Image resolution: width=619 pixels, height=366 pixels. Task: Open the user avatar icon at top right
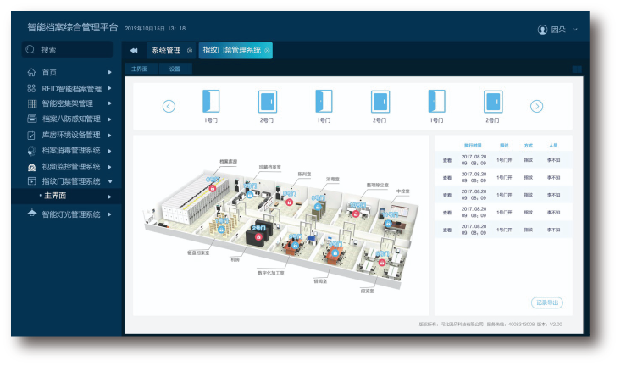542,30
